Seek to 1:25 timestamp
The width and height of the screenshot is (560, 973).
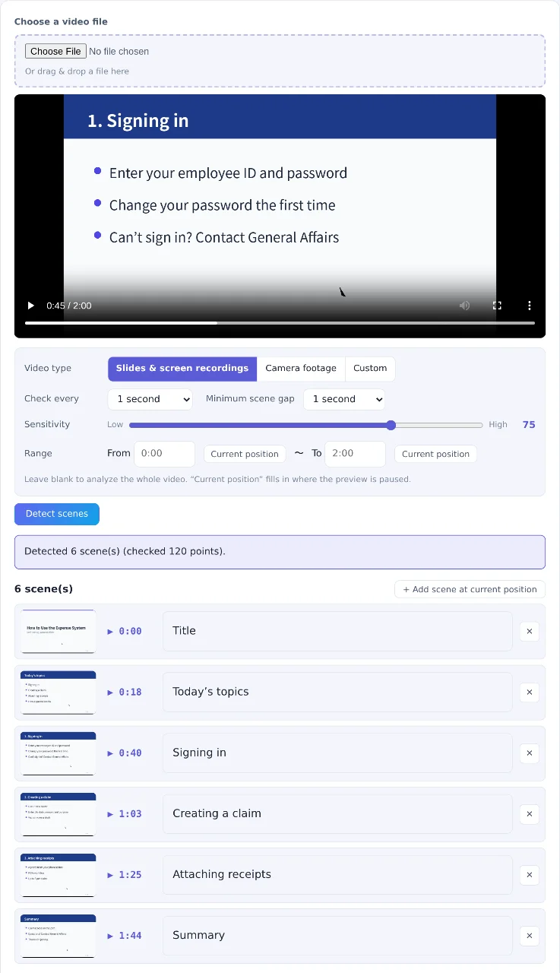tap(125, 874)
